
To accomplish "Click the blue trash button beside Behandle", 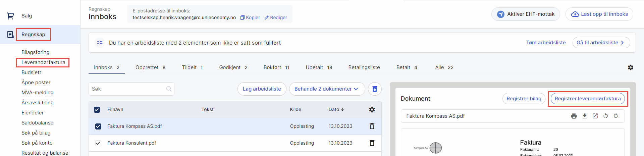I will pyautogui.click(x=375, y=89).
